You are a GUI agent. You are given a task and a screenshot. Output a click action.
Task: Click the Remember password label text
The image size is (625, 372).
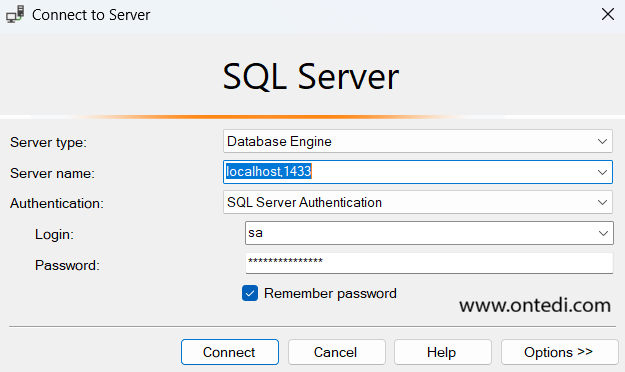tap(330, 294)
